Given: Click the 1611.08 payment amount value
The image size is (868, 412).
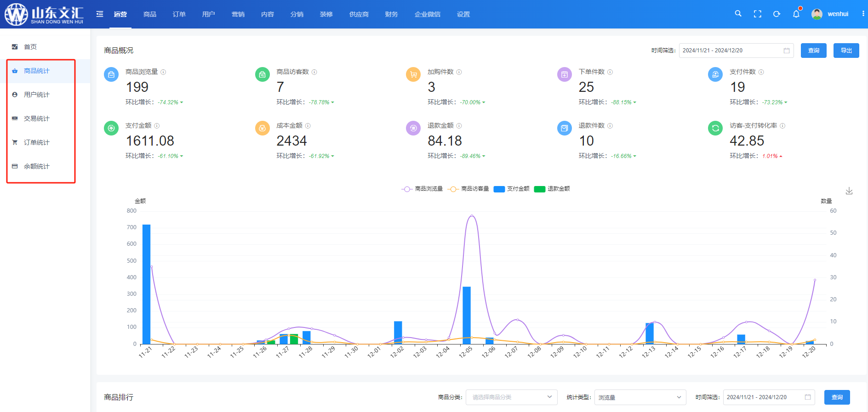Looking at the screenshot, I should click(x=150, y=141).
